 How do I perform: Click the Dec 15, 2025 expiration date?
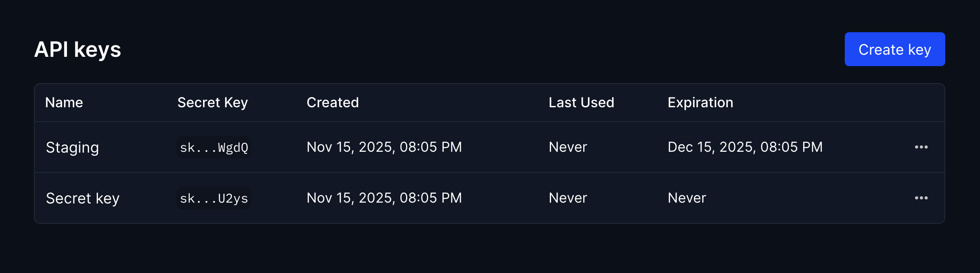pos(745,147)
